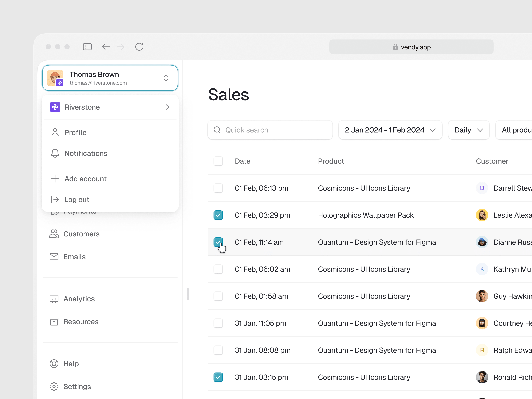The height and width of the screenshot is (399, 532).
Task: Focus the Quick search field
Action: click(x=270, y=130)
